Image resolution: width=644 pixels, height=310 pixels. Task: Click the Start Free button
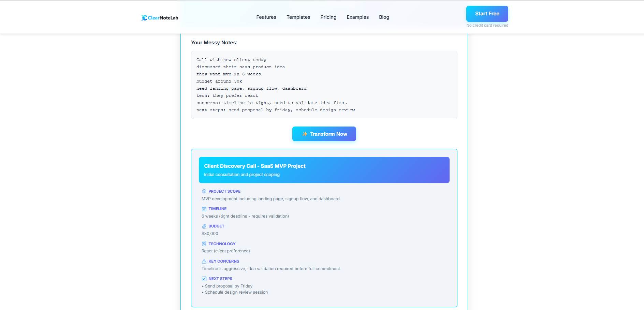[487, 14]
